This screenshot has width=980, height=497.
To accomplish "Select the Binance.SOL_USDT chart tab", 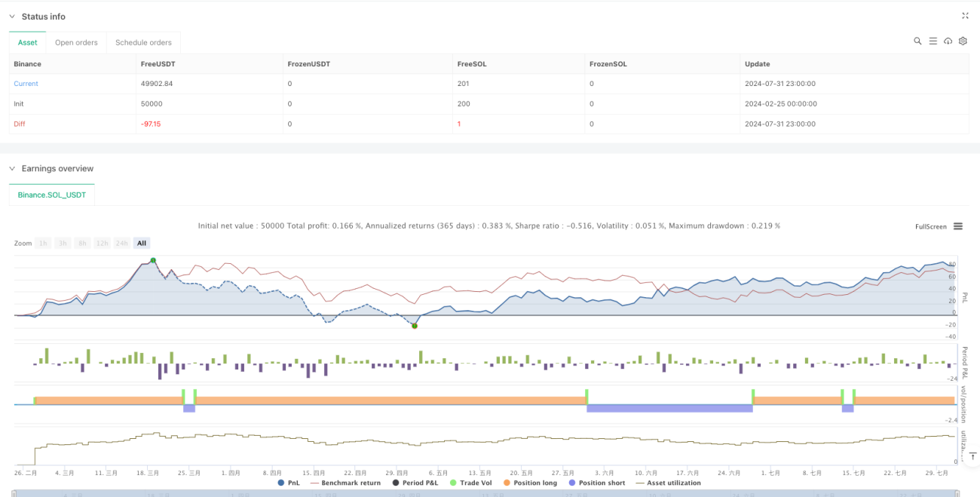I will [52, 195].
